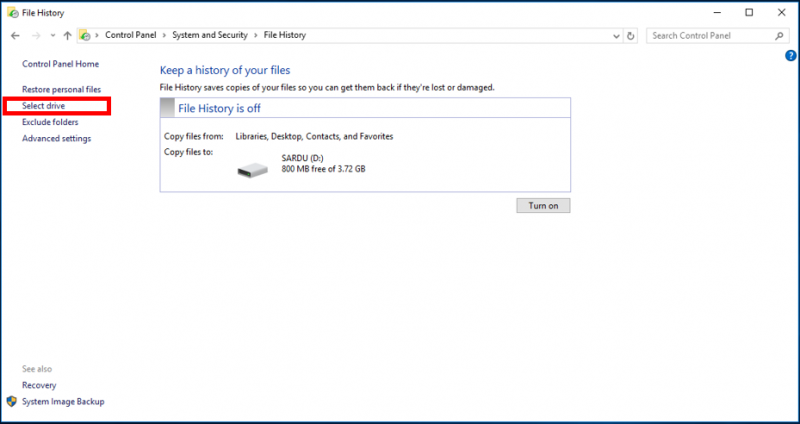
Task: Click the back navigation arrow
Action: 15,36
